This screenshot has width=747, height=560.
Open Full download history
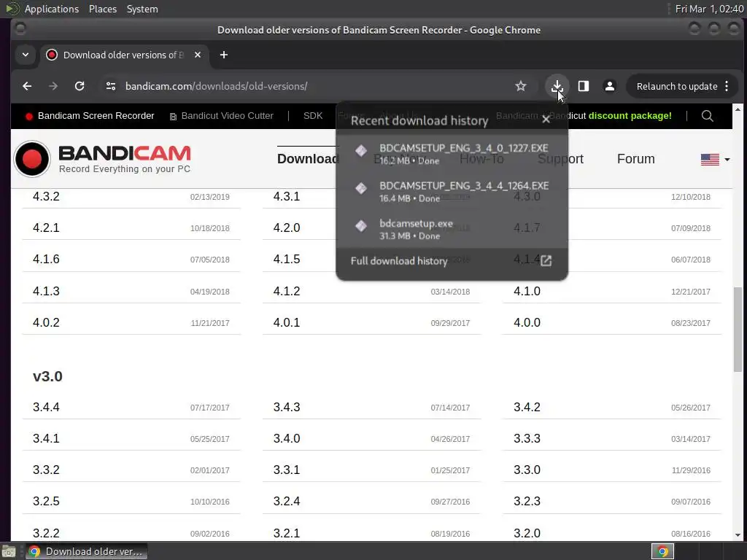[x=451, y=260]
